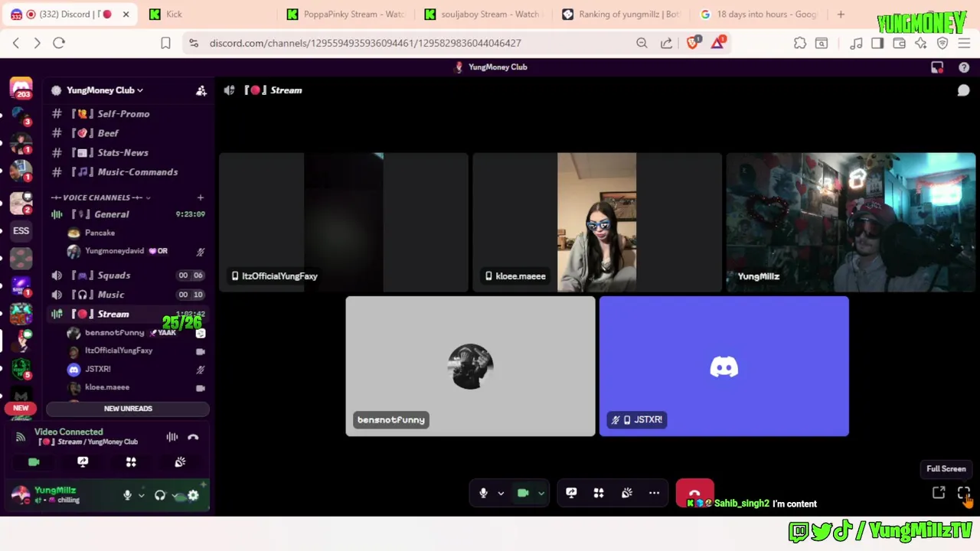980x551 pixels.
Task: Toggle the browser sidebar panel icon
Action: (877, 43)
